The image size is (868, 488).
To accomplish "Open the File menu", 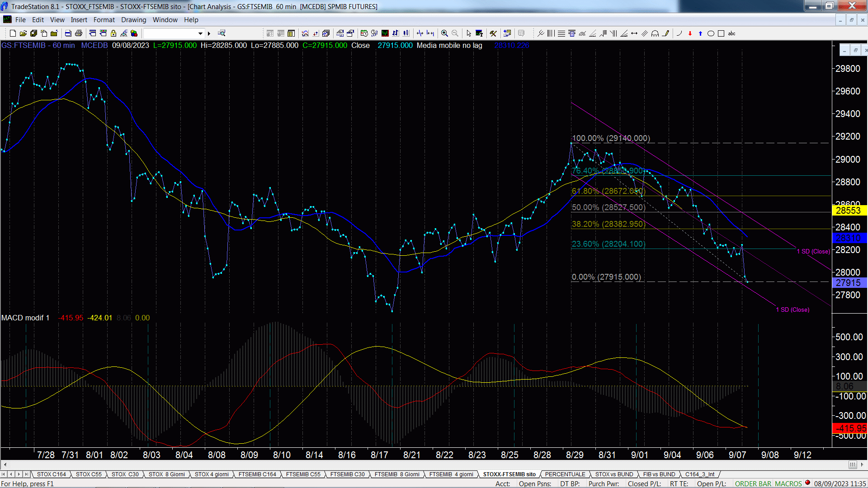I will pyautogui.click(x=20, y=20).
